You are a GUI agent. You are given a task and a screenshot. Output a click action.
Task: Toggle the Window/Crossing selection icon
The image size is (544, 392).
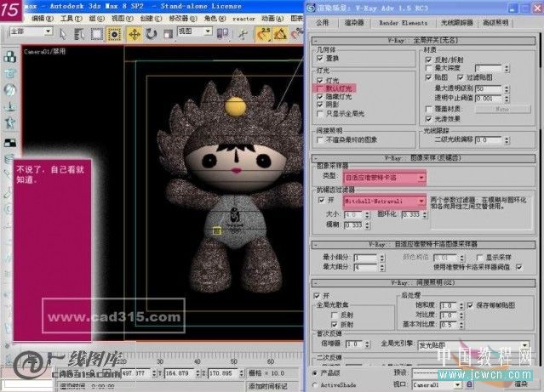click(114, 34)
